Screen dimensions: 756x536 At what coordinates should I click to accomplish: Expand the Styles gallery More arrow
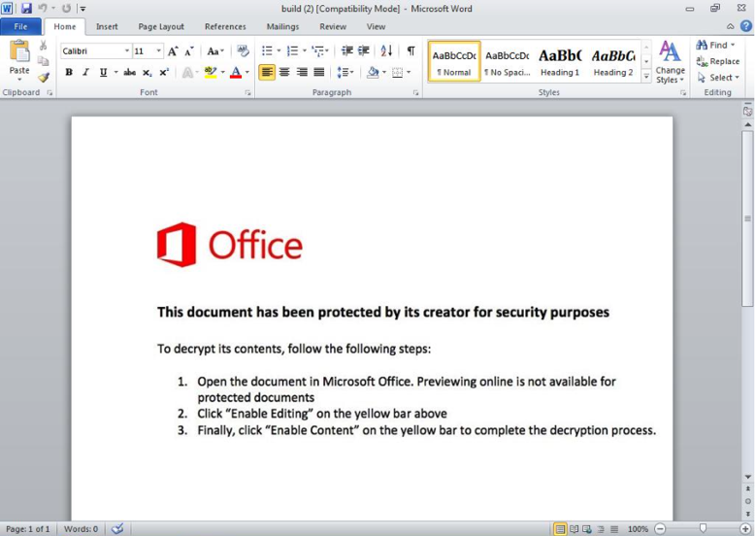click(646, 77)
